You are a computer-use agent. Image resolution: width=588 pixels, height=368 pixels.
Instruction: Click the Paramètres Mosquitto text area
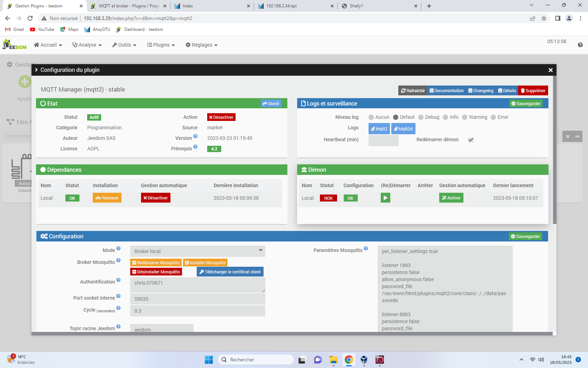coord(445,289)
